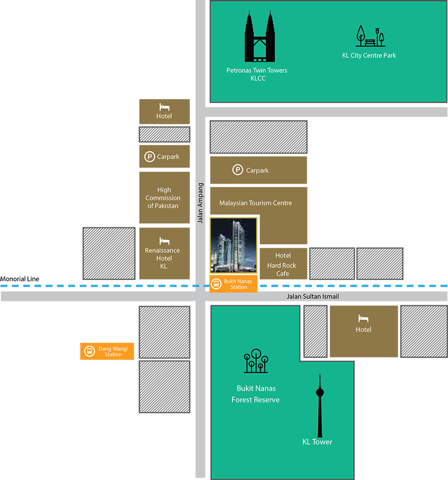Select the train icon at Dang Wangi Station
This screenshot has height=480, width=448.
[90, 351]
